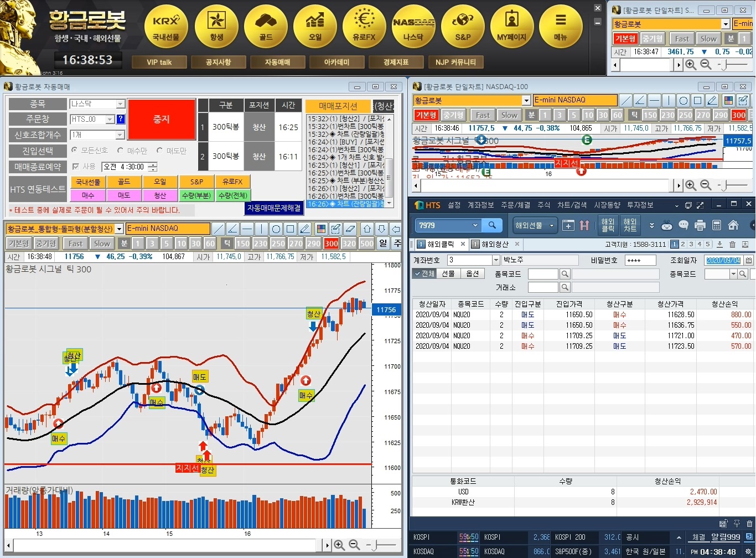Toggle the 사용 checkbox for 매매종료예약
Viewport: 756px width, 558px height.
pos(76,167)
